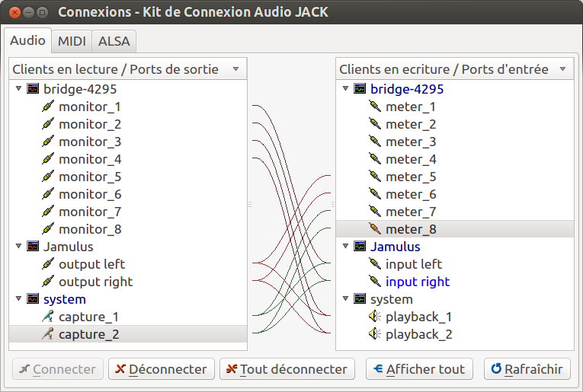583x392 pixels.
Task: Click the plug icon beside meter_3
Action: click(x=376, y=142)
